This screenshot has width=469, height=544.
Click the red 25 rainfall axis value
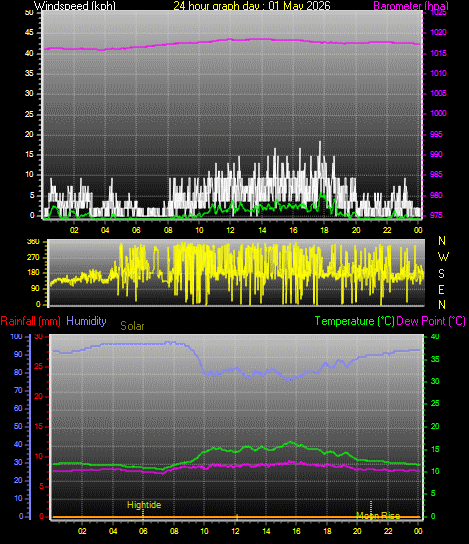(x=39, y=367)
